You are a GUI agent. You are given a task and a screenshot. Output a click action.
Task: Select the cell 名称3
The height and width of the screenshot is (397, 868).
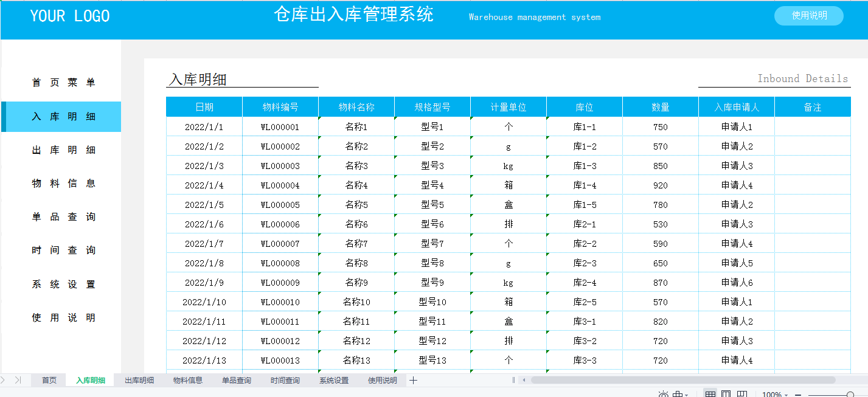(356, 166)
